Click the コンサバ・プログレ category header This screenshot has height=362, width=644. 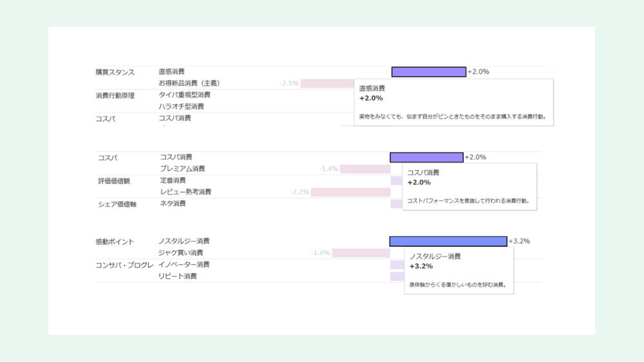[x=124, y=265]
